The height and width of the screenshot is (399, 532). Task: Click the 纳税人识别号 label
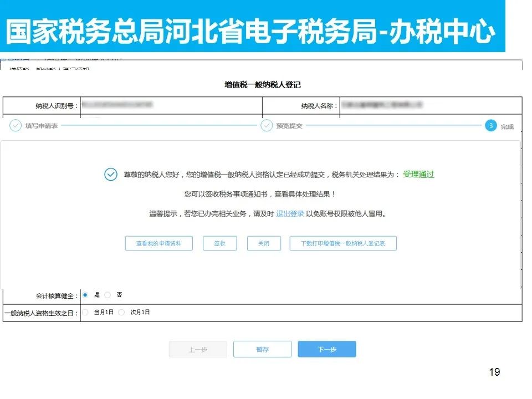(57, 106)
